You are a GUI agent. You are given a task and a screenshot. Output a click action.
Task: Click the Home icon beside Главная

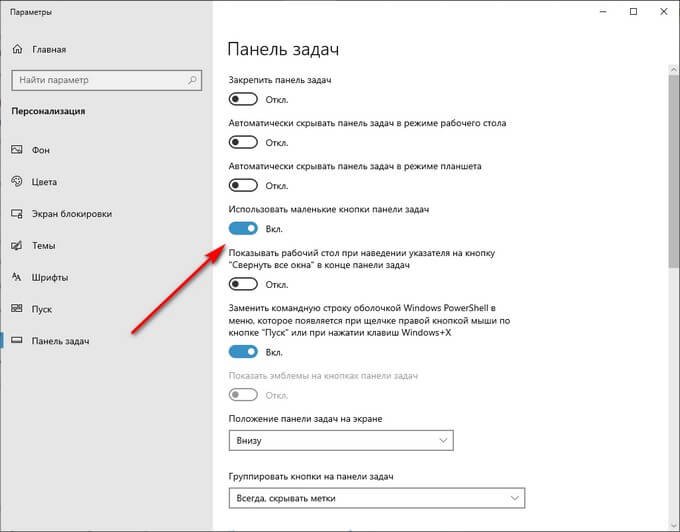point(17,49)
